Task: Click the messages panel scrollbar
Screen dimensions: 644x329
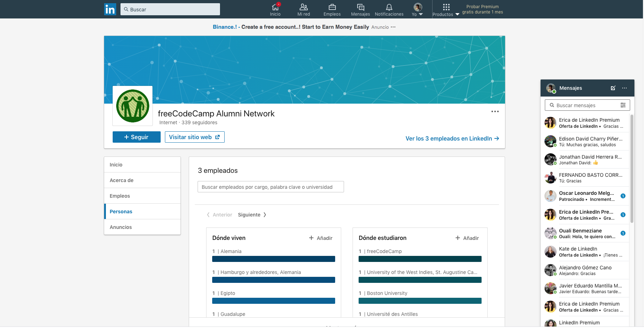Action: [632, 169]
